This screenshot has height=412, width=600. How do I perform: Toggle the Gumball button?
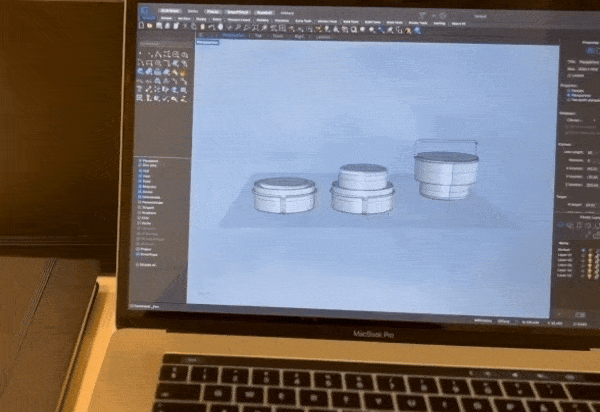(x=264, y=12)
